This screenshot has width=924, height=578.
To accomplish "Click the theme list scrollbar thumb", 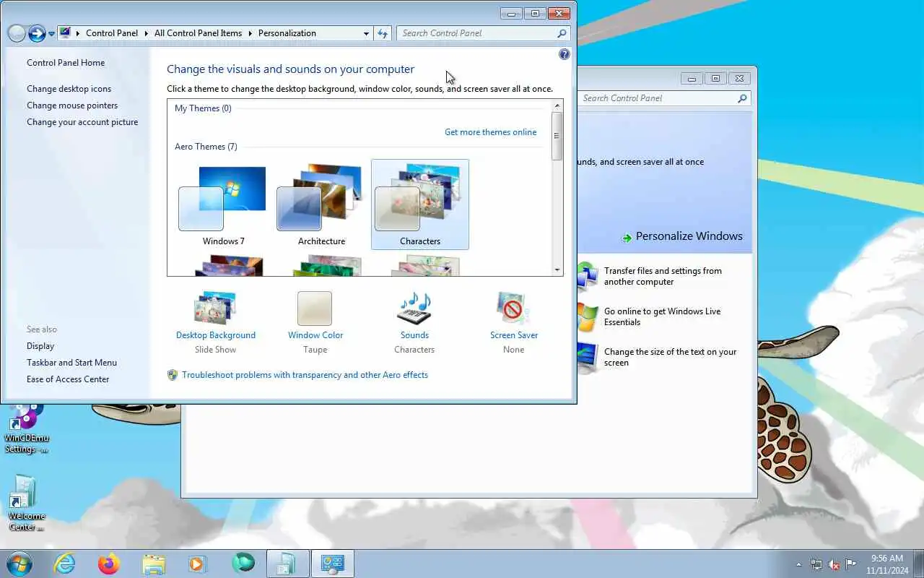I will [557, 137].
